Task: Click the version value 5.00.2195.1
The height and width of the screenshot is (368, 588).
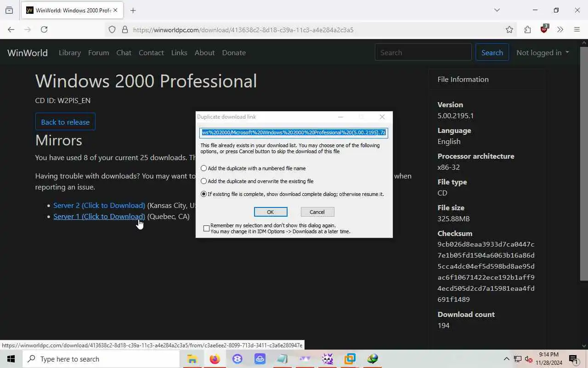Action: pyautogui.click(x=456, y=115)
